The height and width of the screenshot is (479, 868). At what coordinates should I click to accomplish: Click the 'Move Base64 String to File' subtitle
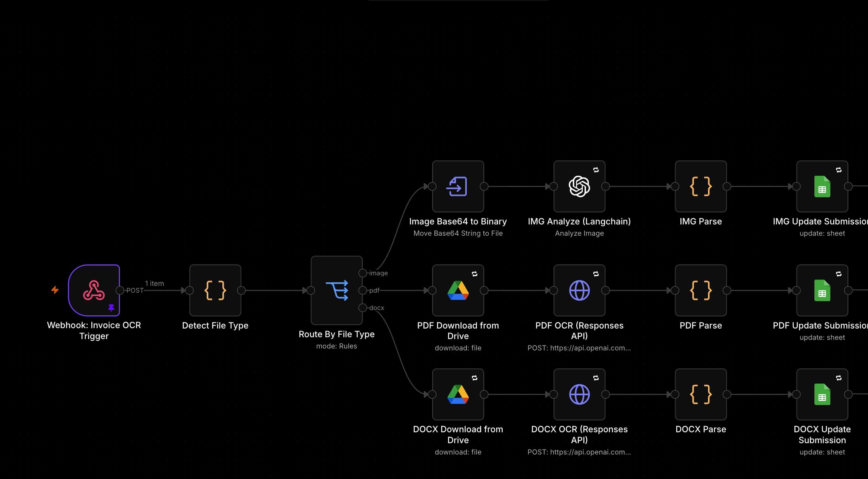pyautogui.click(x=458, y=233)
